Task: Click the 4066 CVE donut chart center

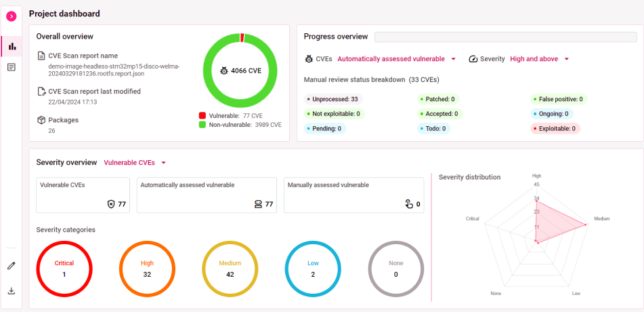Action: (242, 71)
